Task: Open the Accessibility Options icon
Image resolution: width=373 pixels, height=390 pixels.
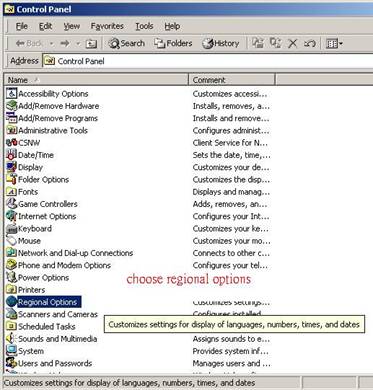Action: tap(12, 93)
